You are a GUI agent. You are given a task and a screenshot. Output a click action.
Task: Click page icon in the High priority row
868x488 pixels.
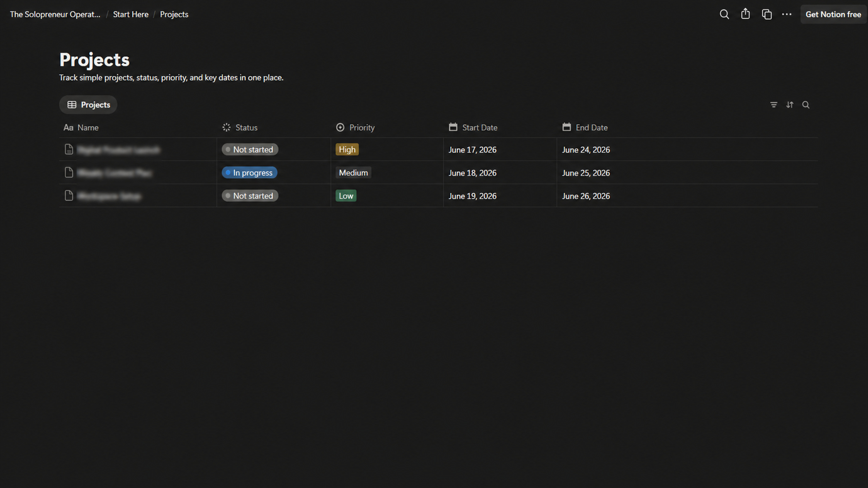tap(69, 149)
